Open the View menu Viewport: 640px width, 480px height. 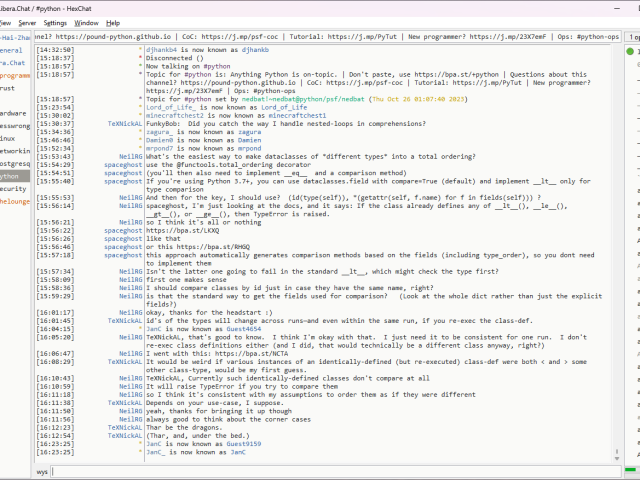[x=4, y=22]
